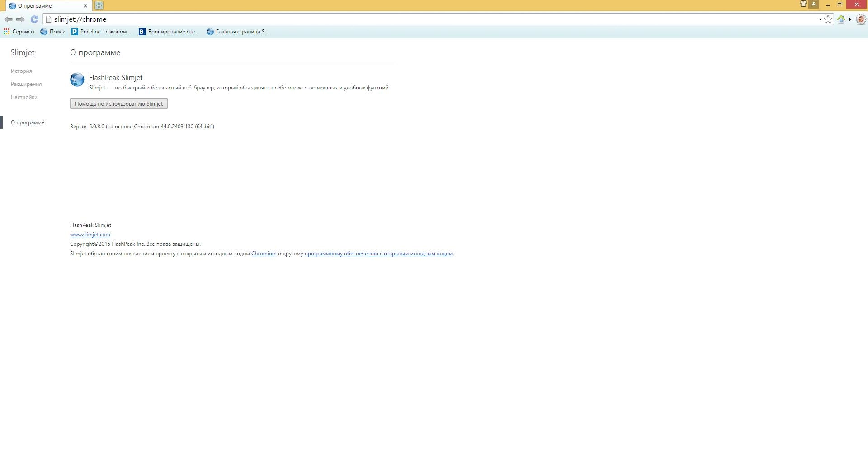The image size is (868, 470).
Task: Open the skin/theme T-shirt icon
Action: [803, 4]
